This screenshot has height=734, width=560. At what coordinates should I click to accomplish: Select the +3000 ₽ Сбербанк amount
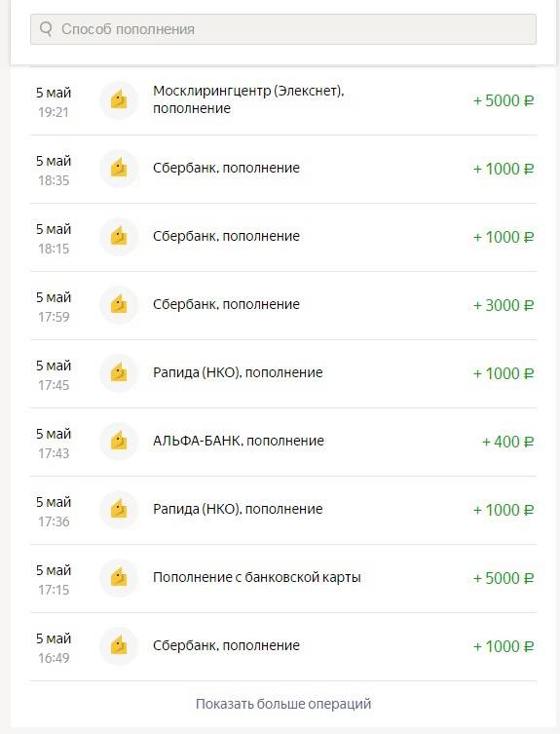pos(504,305)
